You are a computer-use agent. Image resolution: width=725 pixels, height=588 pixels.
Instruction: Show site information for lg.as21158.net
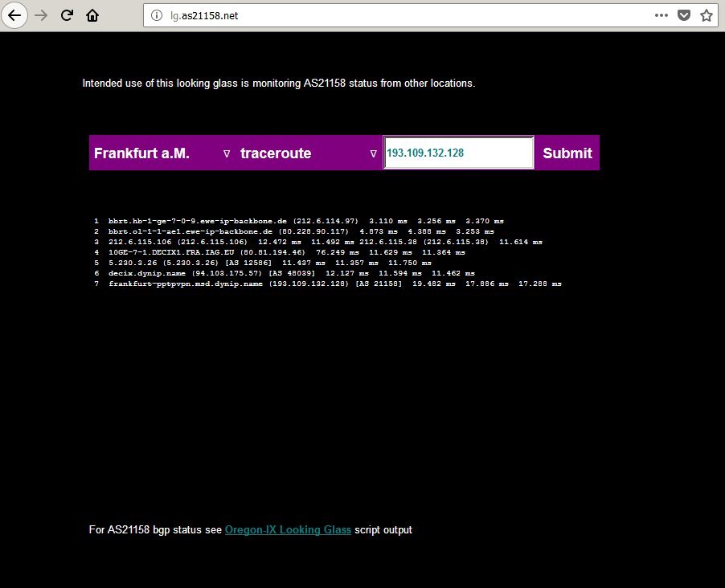pos(157,15)
